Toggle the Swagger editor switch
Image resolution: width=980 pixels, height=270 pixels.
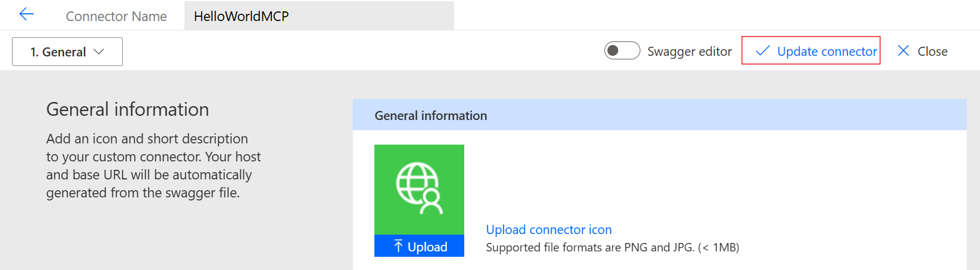(622, 51)
